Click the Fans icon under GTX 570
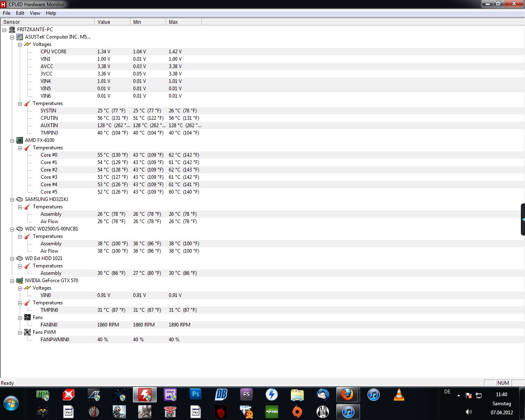The width and height of the screenshot is (525, 420). 27,317
